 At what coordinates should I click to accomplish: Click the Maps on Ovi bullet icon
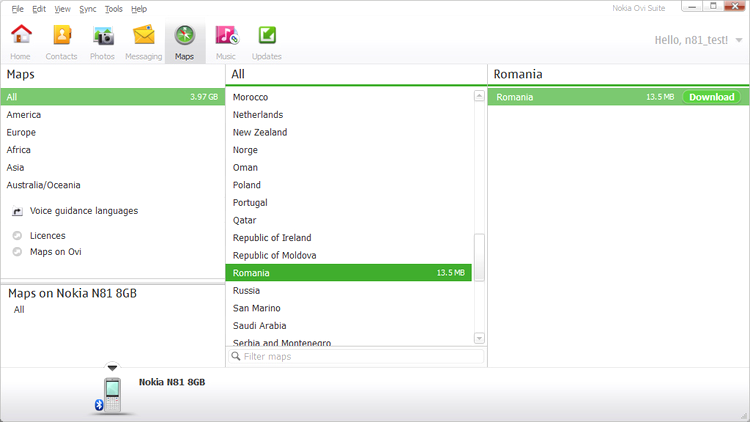(x=17, y=252)
